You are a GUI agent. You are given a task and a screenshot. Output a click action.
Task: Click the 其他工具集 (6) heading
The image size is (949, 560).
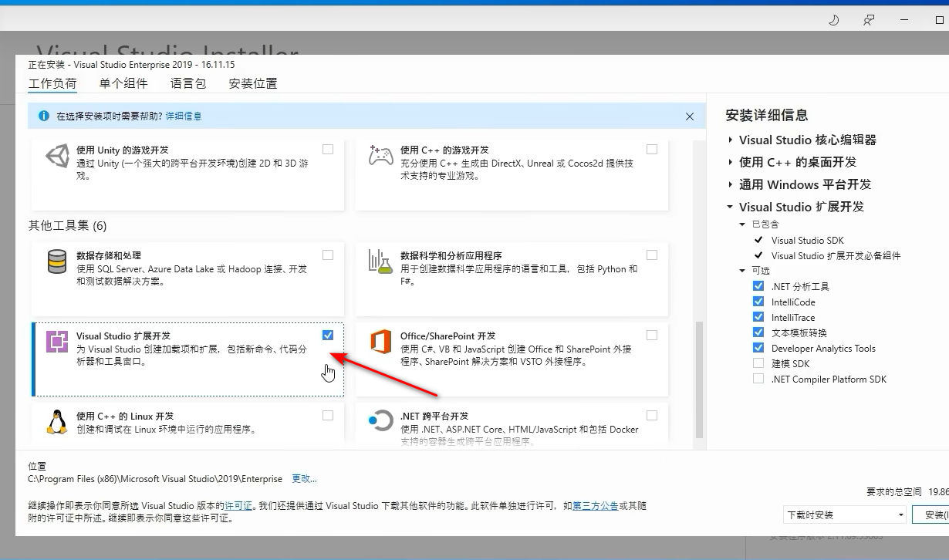coord(68,226)
